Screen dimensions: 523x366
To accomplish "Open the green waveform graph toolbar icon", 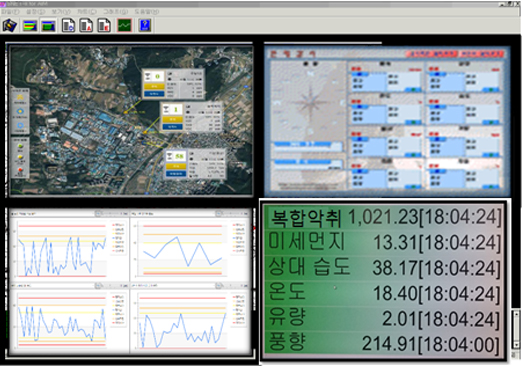I will [x=124, y=25].
